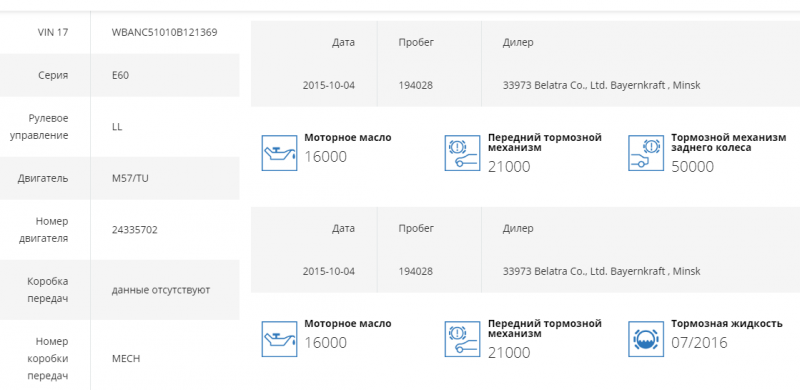800x390 pixels.
Task: Click the MECH gearbox number value
Action: point(126,358)
